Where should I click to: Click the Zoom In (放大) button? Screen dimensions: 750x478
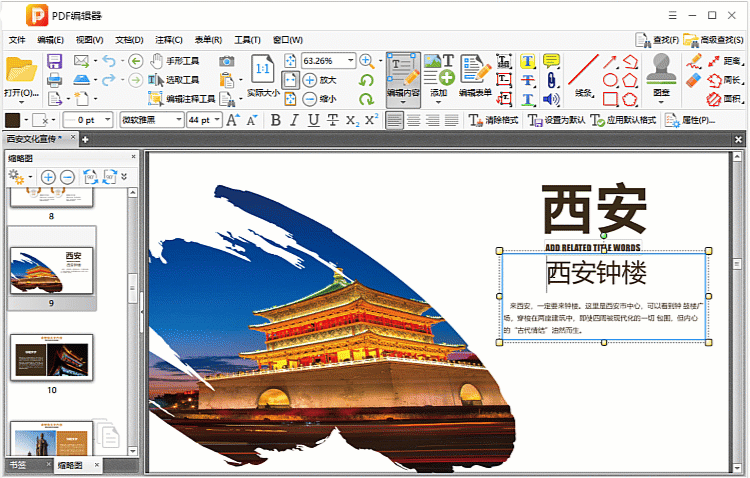319,80
